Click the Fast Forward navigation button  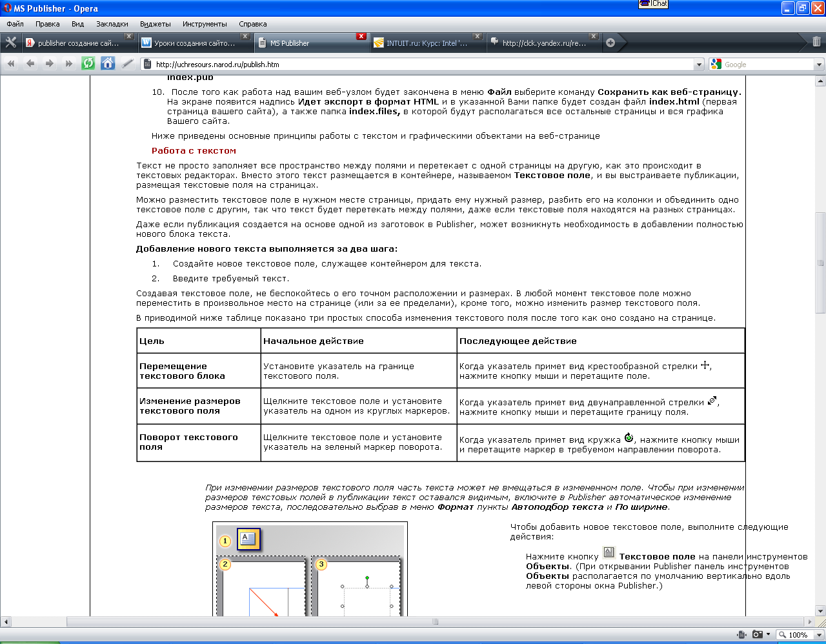click(69, 63)
